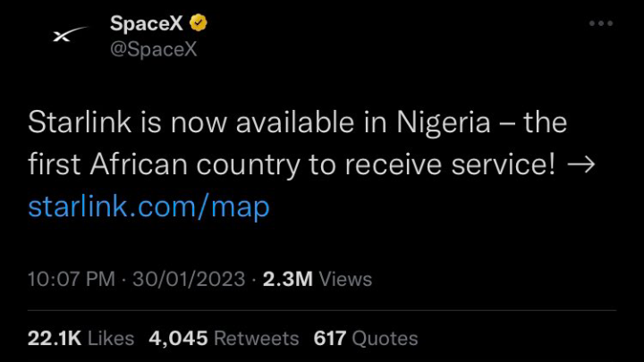Image resolution: width=644 pixels, height=362 pixels.
Task: Open the three-dot more options menu
Action: [x=600, y=23]
